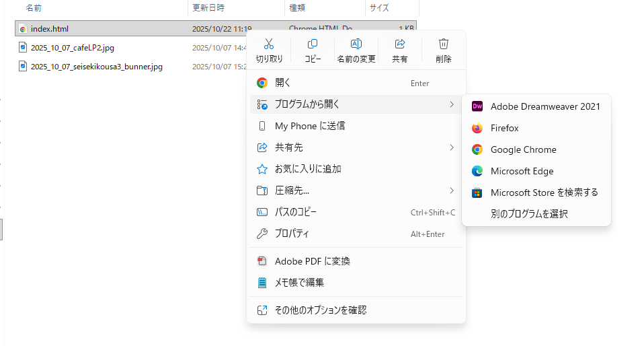This screenshot has height=346, width=644.
Task: Sort by the 更新日時 column header
Action: click(208, 8)
